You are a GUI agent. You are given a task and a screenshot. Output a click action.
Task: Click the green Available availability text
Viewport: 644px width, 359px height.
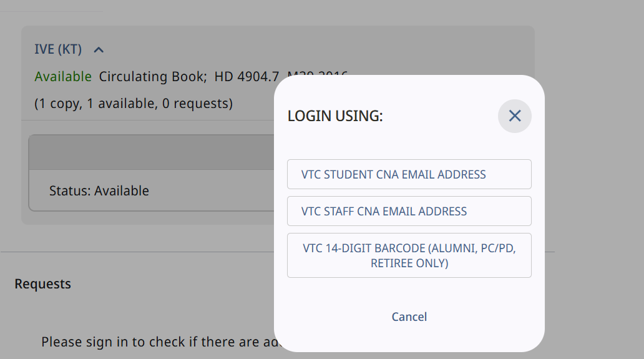(x=63, y=77)
